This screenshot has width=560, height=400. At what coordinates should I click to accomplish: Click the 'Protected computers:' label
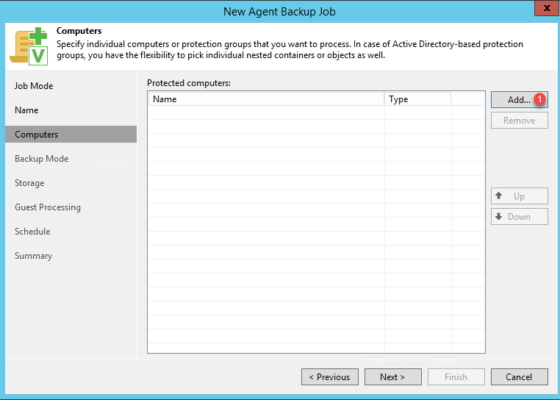[189, 83]
